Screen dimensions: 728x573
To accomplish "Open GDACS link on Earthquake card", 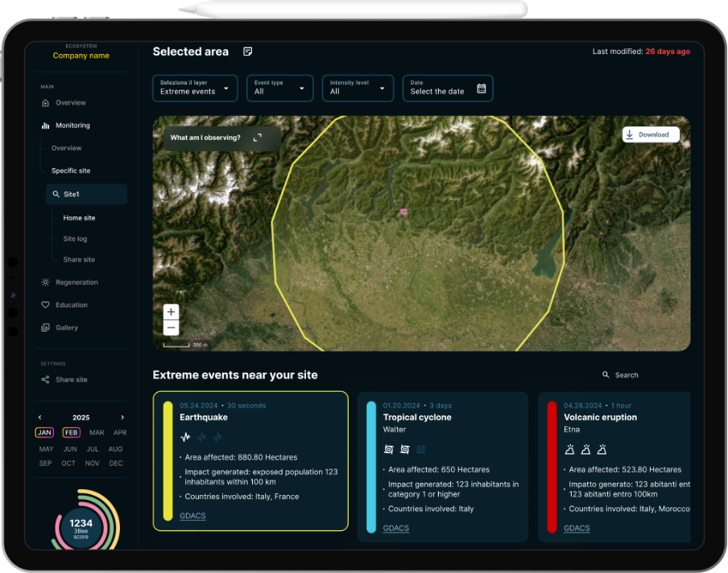I will pos(192,516).
